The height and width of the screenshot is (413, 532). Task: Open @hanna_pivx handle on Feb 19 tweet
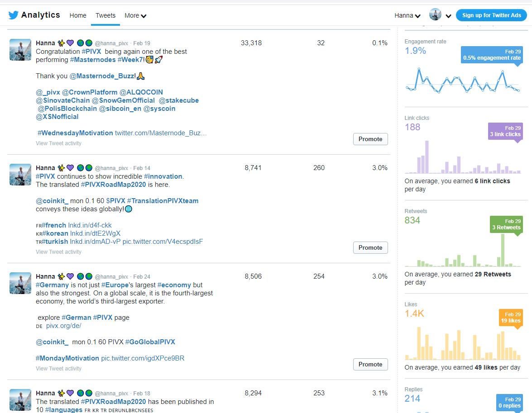click(x=112, y=43)
